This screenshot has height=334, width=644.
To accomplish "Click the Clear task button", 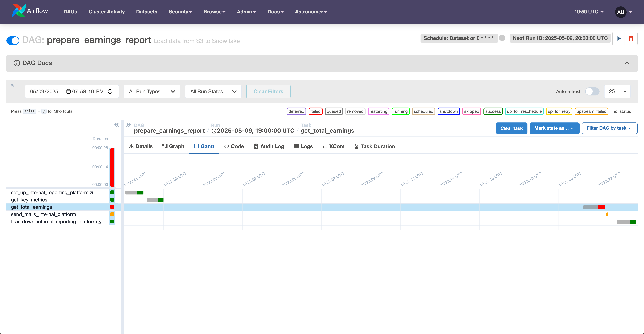I will coord(511,128).
